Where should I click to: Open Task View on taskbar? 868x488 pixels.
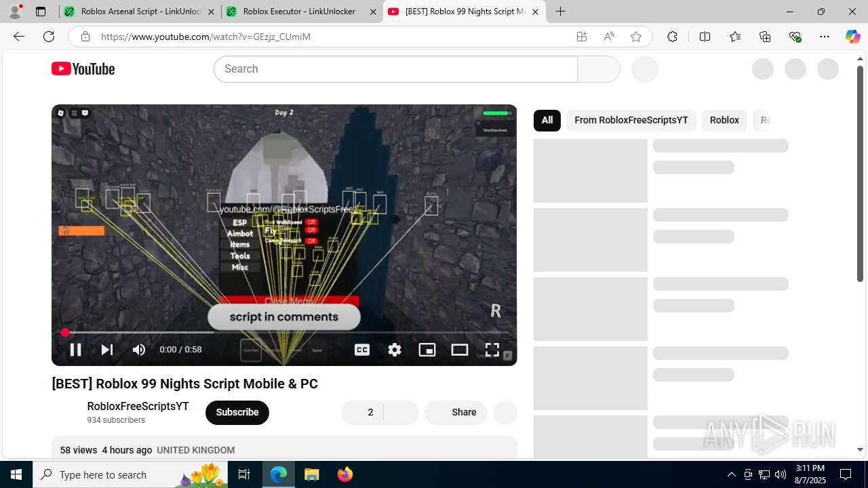click(245, 474)
